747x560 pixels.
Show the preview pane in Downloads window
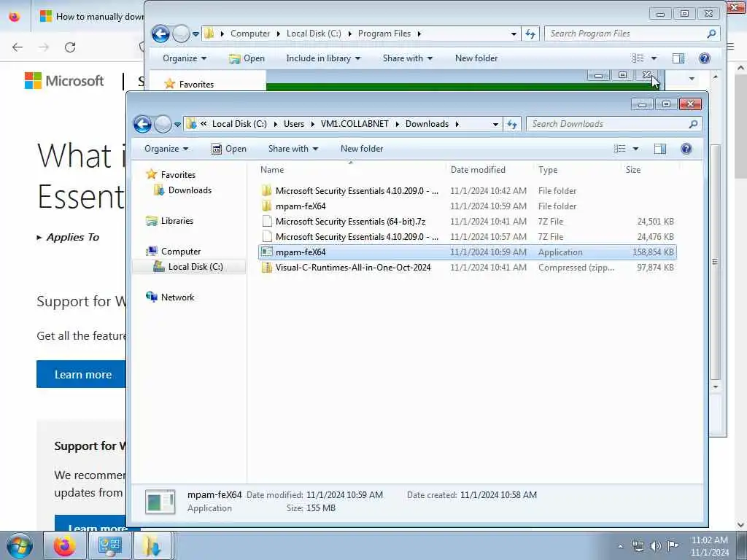tap(659, 149)
